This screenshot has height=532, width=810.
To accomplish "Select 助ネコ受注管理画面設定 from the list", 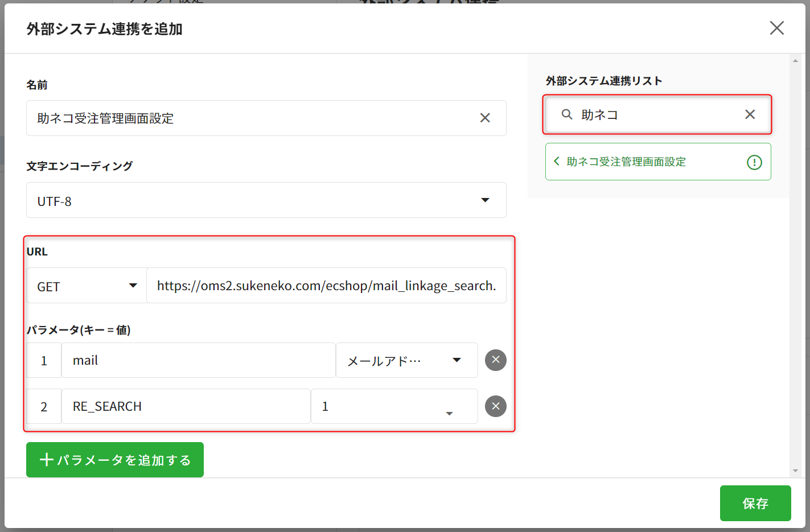I will point(626,162).
